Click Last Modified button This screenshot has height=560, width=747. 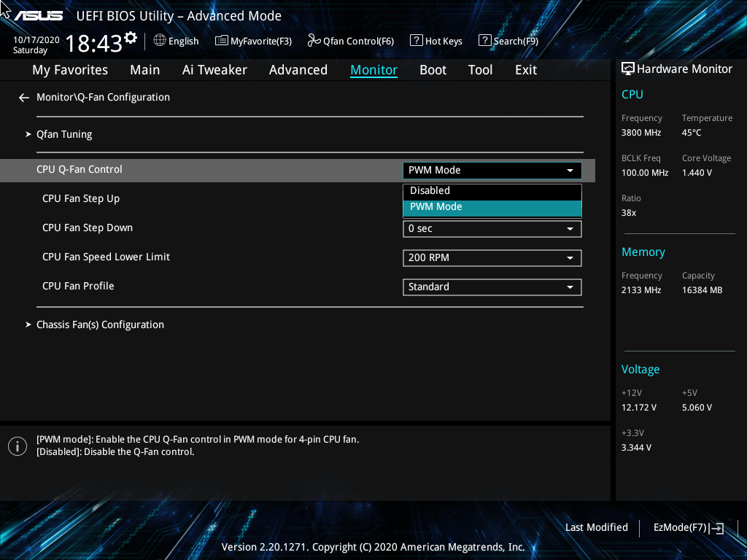point(597,528)
